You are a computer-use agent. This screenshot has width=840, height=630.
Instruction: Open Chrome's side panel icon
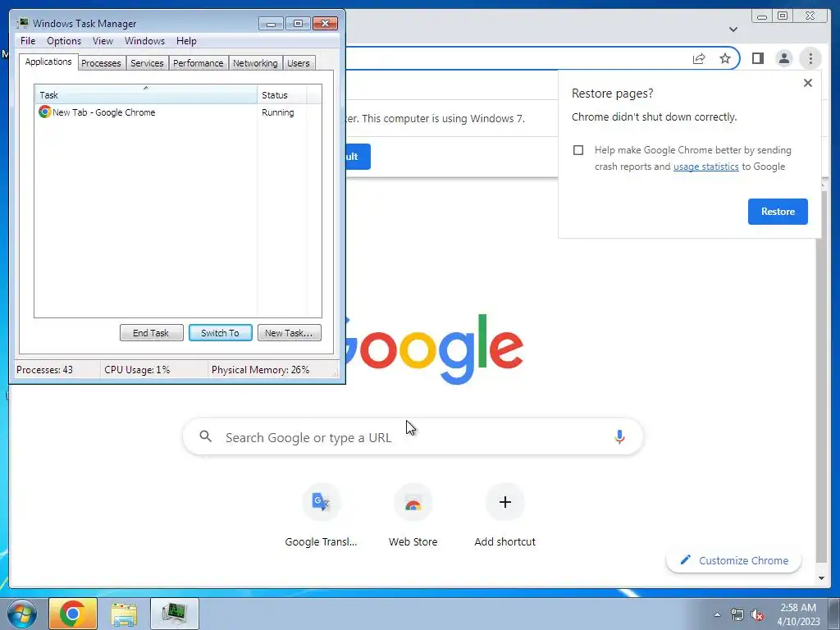757,58
